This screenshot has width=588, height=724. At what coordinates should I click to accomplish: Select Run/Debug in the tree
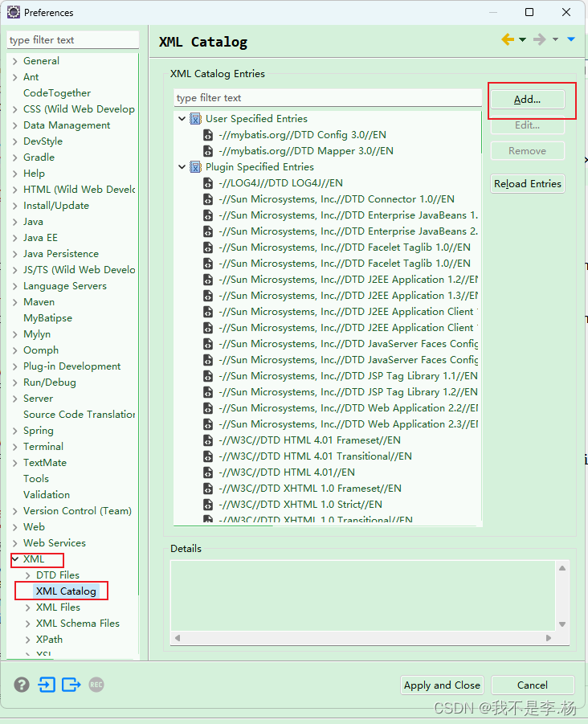(50, 382)
